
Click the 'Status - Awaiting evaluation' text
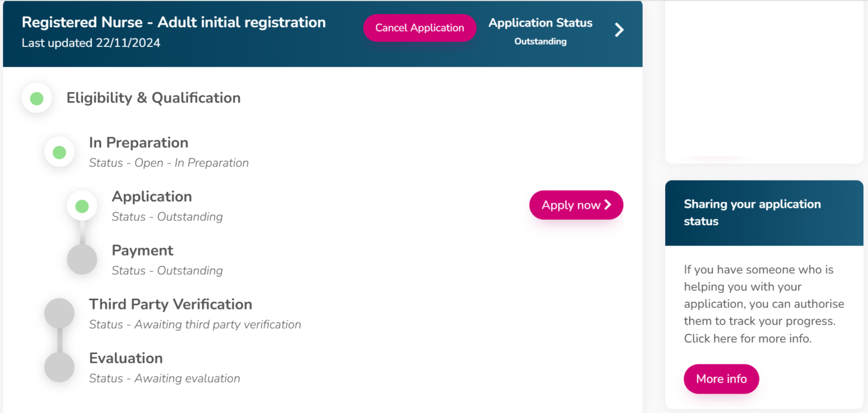pyautogui.click(x=164, y=378)
